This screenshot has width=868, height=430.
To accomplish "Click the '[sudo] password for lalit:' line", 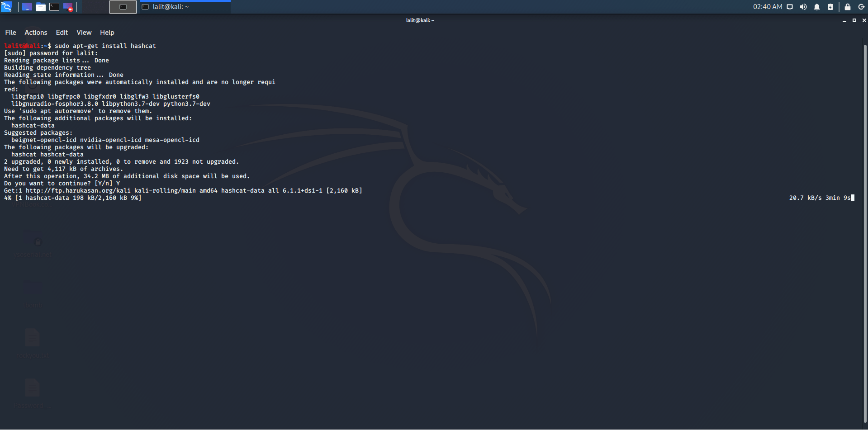I will 51,53.
